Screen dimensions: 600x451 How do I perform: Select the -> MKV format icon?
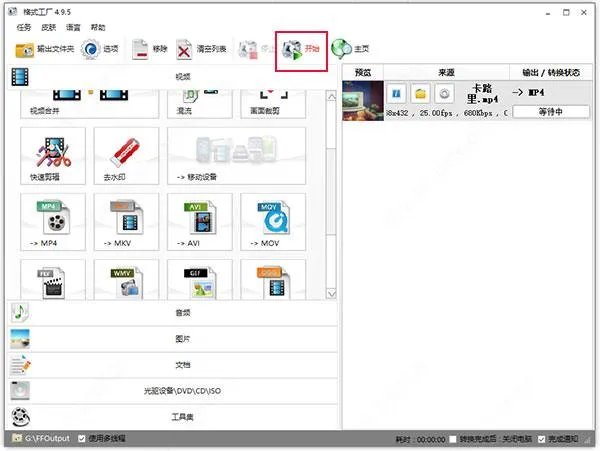(125, 221)
